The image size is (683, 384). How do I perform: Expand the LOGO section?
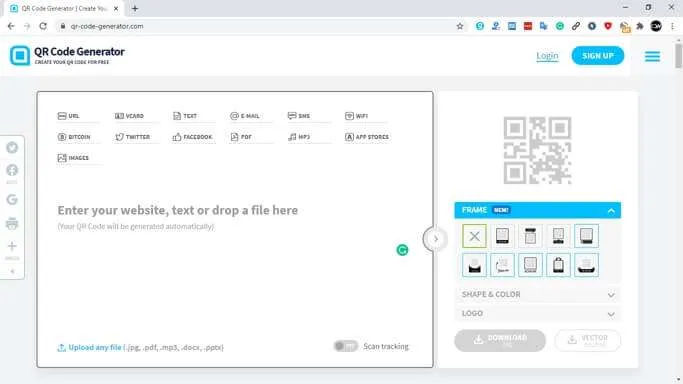538,313
